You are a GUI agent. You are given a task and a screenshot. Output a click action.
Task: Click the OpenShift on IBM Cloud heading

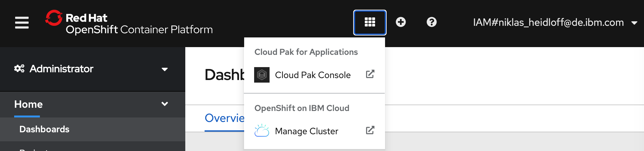(x=302, y=108)
